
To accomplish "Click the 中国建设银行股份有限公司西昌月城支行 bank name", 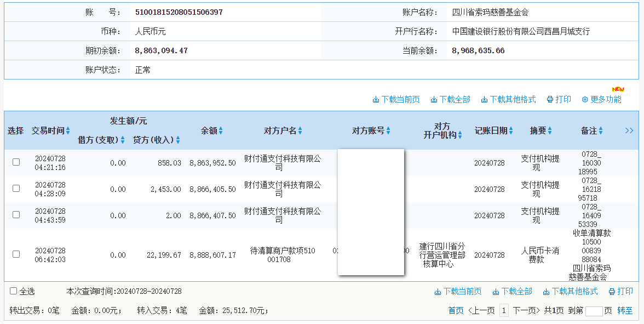I will pyautogui.click(x=521, y=31).
